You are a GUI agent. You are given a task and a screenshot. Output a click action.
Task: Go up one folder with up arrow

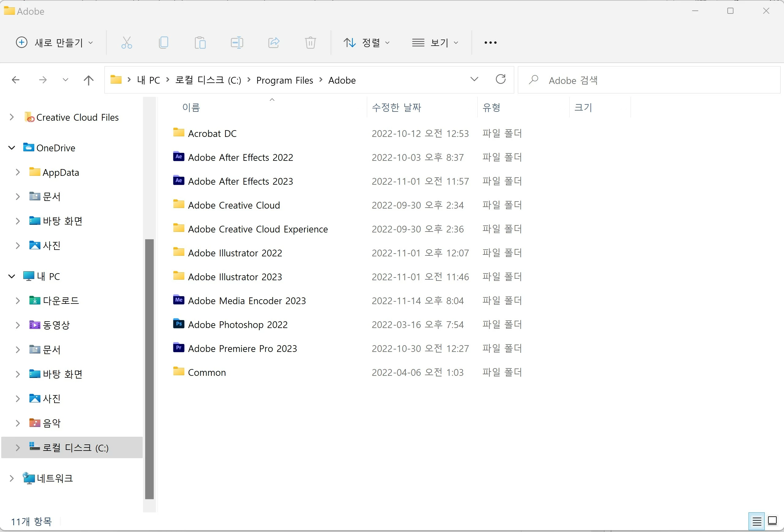(x=89, y=80)
